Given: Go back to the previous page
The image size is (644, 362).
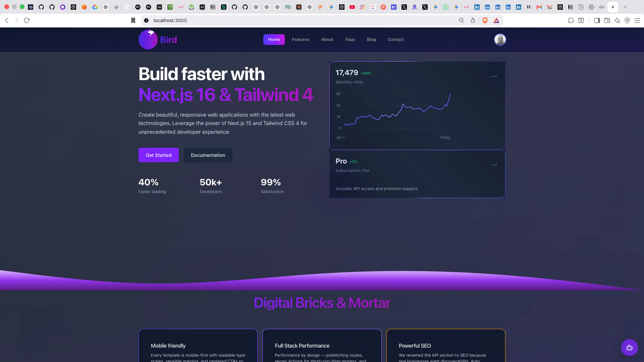Looking at the screenshot, I should tap(7, 20).
